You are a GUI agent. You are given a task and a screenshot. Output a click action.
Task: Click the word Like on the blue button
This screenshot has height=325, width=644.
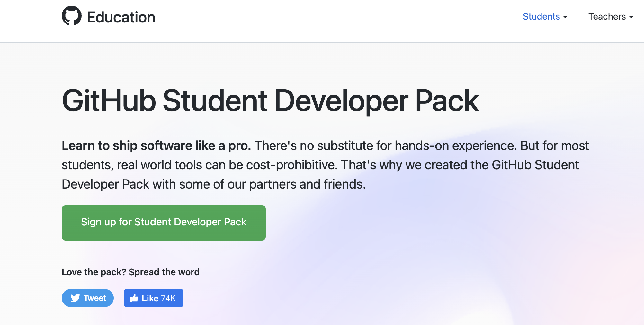[150, 298]
